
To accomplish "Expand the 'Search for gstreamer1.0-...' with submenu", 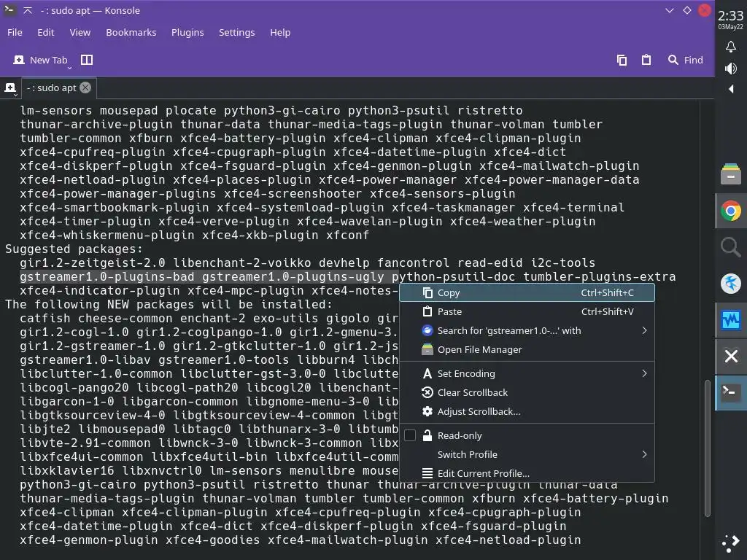I will 527,331.
